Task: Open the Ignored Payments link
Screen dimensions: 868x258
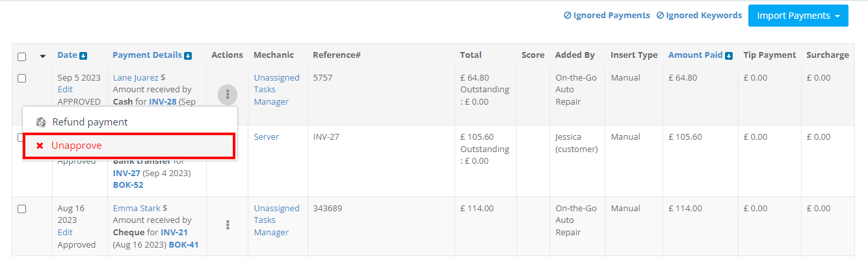Action: coord(607,16)
